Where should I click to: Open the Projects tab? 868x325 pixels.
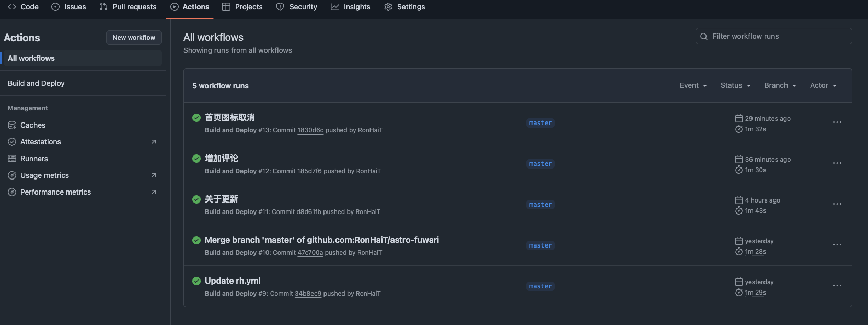click(x=242, y=7)
